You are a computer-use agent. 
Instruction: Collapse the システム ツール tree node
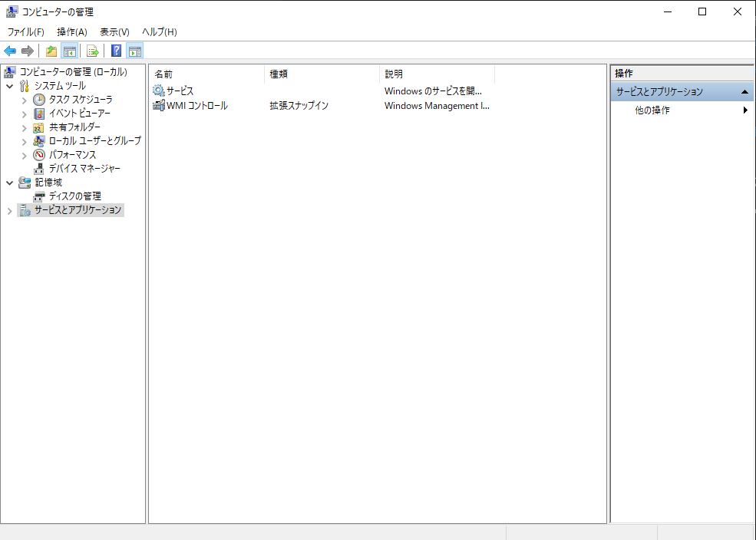[10, 86]
